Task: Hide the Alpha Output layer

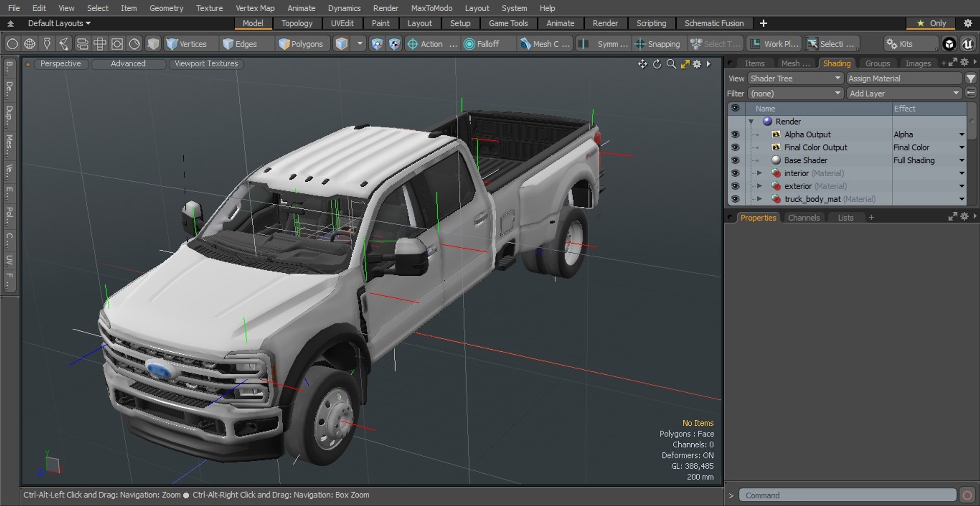Action: pyautogui.click(x=735, y=134)
